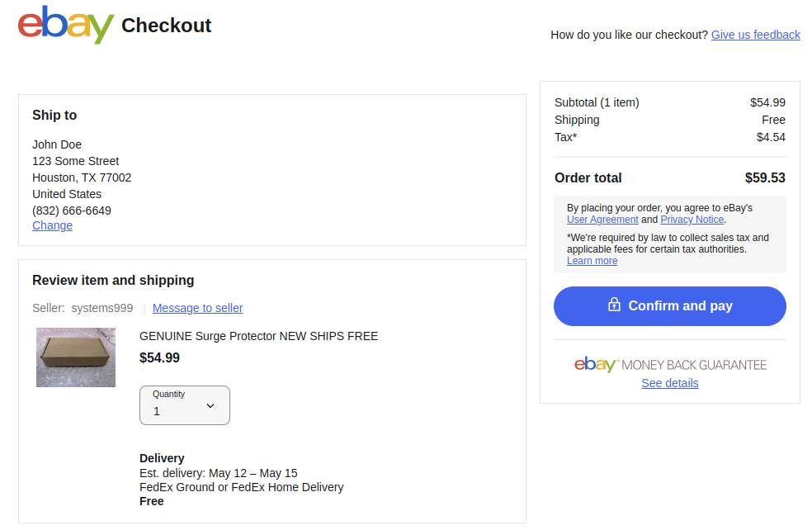This screenshot has width=812, height=530.
Task: Click the seller name systems999
Action: pos(102,308)
